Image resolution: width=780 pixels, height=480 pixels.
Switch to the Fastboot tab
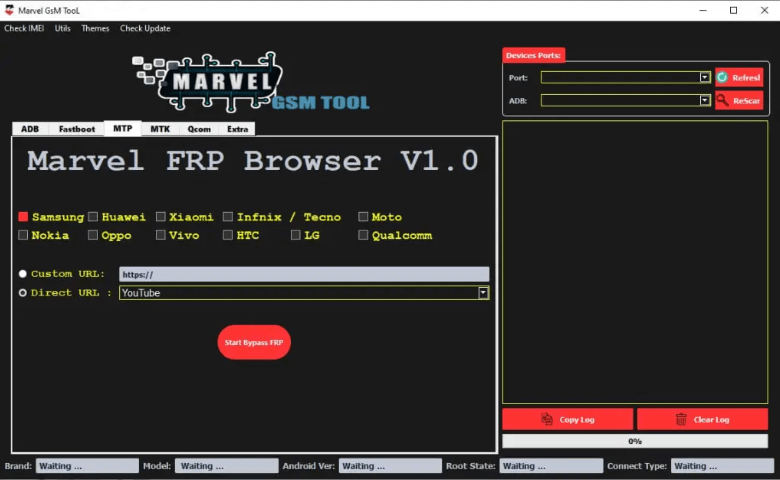pyautogui.click(x=77, y=129)
